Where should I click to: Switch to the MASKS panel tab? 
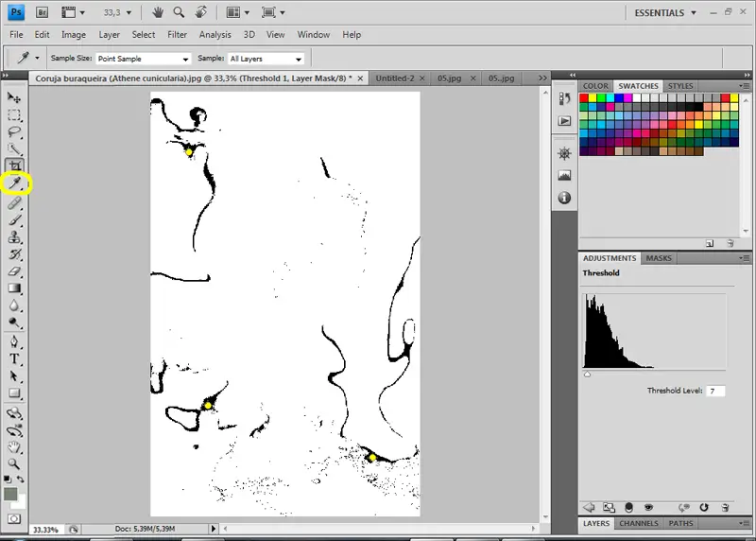(x=659, y=258)
